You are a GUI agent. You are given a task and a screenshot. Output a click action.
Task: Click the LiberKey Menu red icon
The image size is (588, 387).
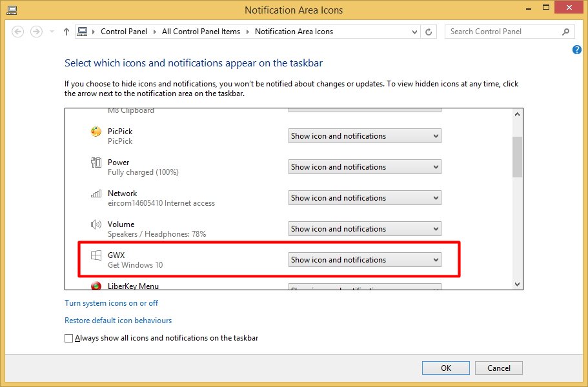pos(96,286)
